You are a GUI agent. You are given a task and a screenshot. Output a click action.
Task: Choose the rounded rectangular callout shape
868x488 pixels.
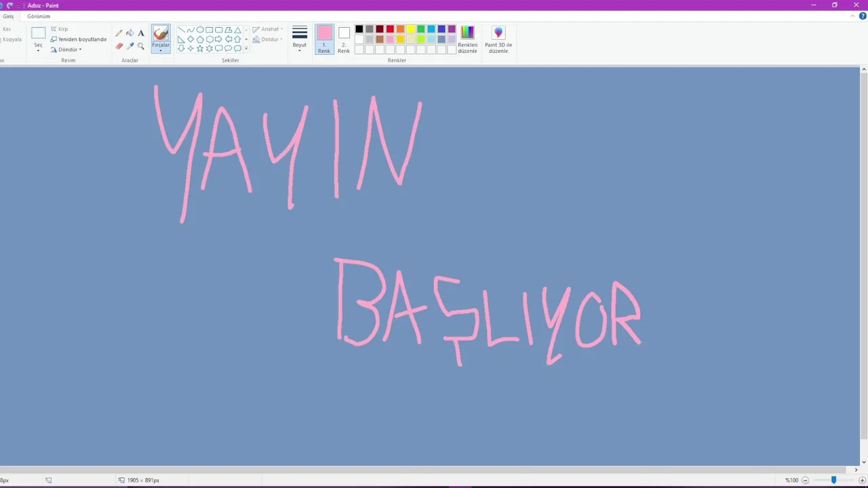click(219, 48)
